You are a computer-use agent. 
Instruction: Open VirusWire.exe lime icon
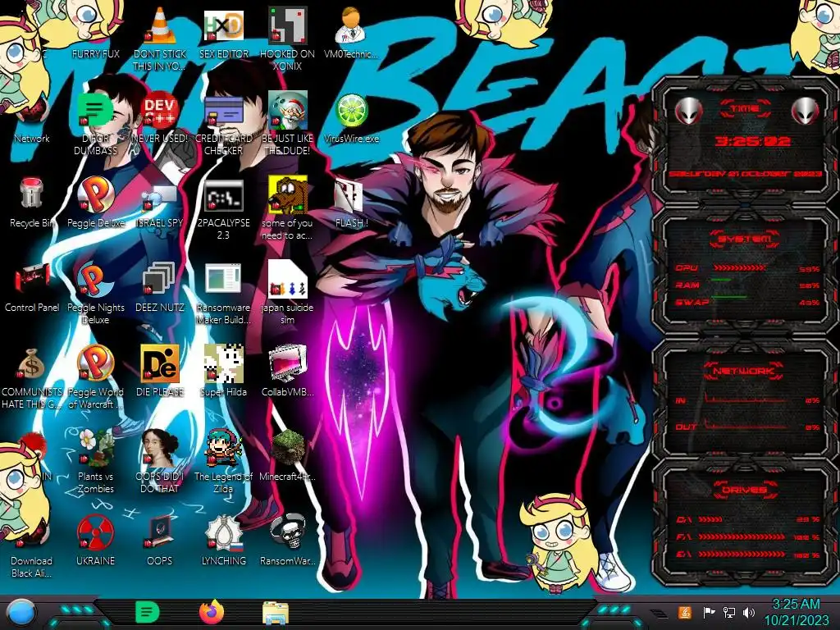[351, 111]
